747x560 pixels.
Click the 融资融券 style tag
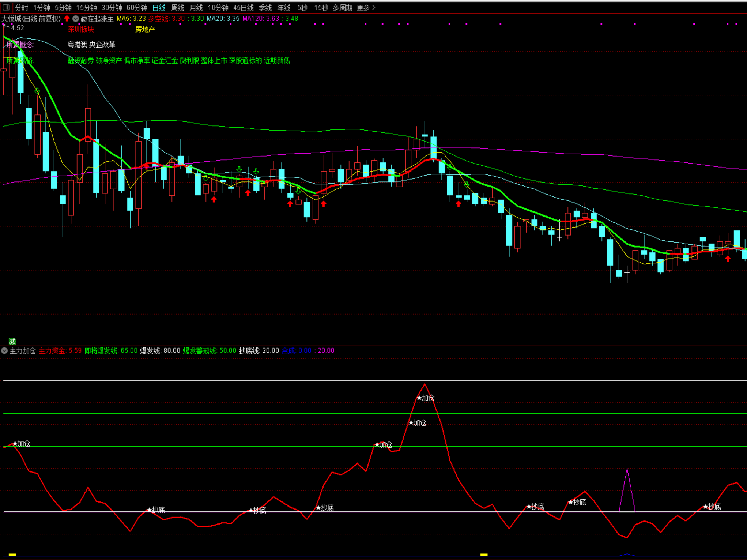(x=80, y=60)
